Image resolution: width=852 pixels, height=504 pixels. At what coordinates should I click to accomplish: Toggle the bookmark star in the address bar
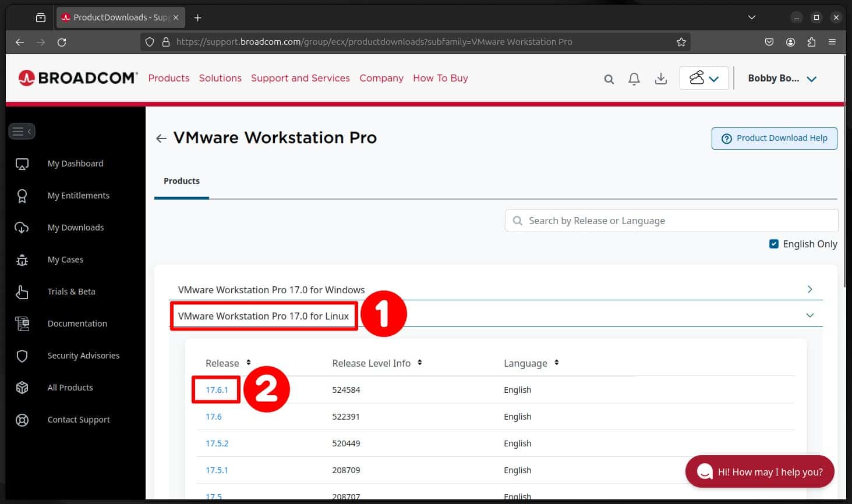point(681,42)
